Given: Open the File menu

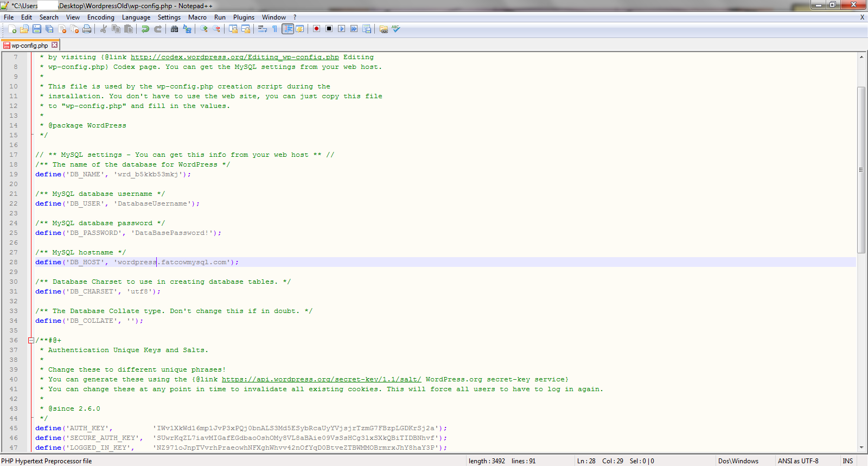Looking at the screenshot, I should (x=9, y=17).
